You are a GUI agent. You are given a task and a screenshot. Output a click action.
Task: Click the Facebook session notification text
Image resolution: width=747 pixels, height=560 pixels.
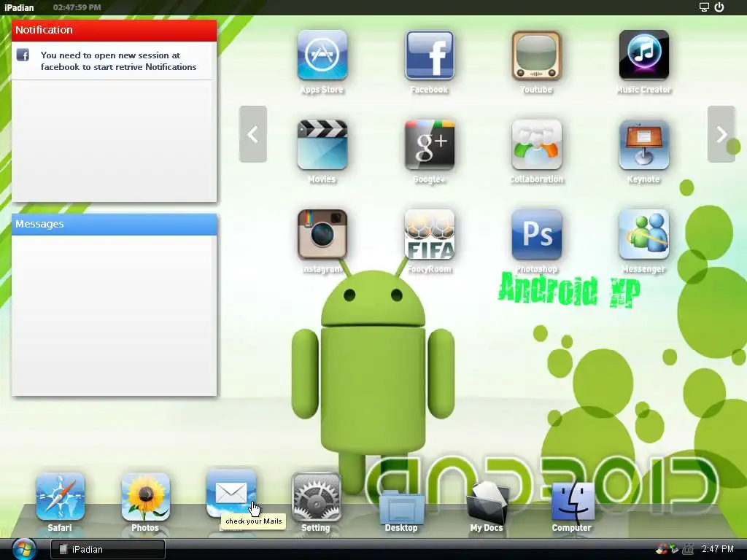[x=118, y=61]
